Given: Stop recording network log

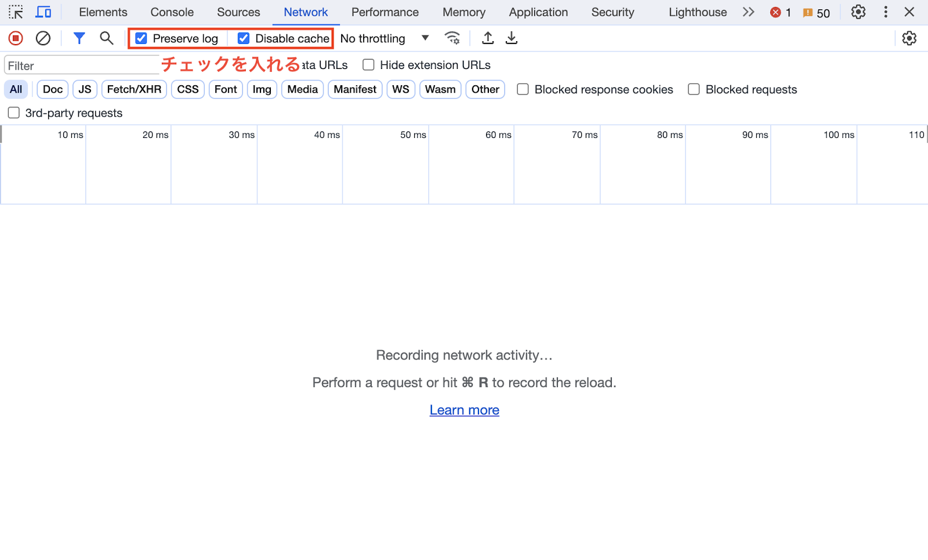Looking at the screenshot, I should (x=16, y=38).
